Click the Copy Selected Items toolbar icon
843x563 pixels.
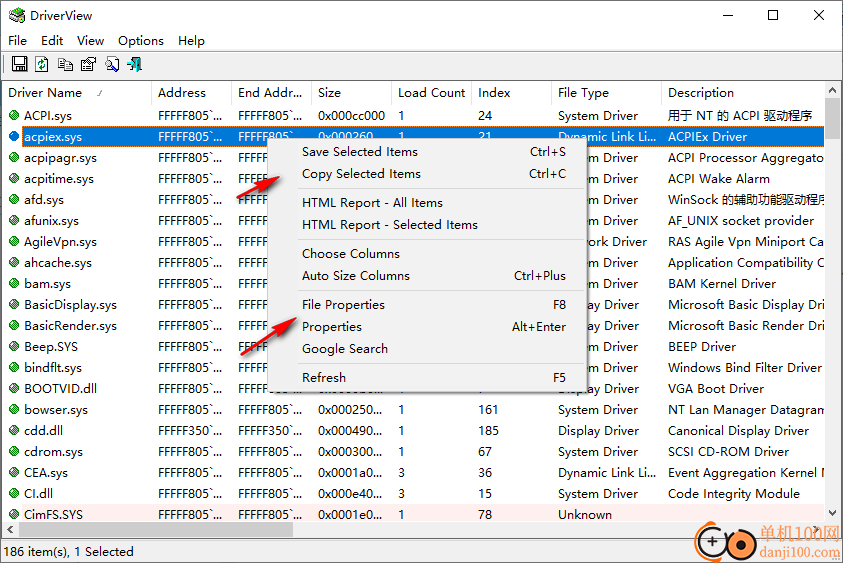pos(65,65)
